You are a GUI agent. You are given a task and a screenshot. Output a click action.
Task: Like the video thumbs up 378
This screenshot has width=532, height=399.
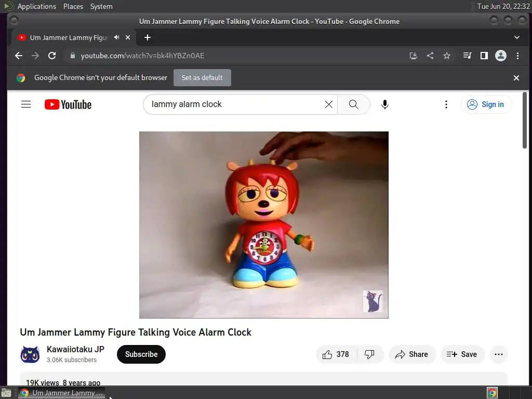pos(336,354)
